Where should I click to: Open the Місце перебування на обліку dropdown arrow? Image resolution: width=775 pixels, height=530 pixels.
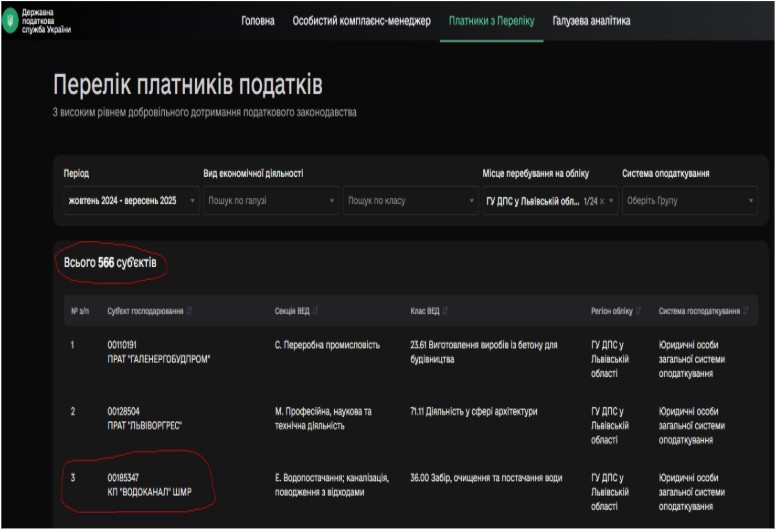613,201
